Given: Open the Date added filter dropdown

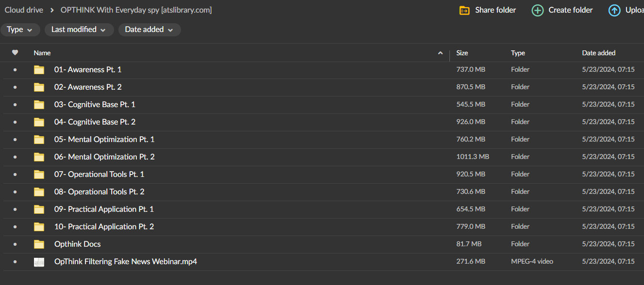Looking at the screenshot, I should pos(149,30).
